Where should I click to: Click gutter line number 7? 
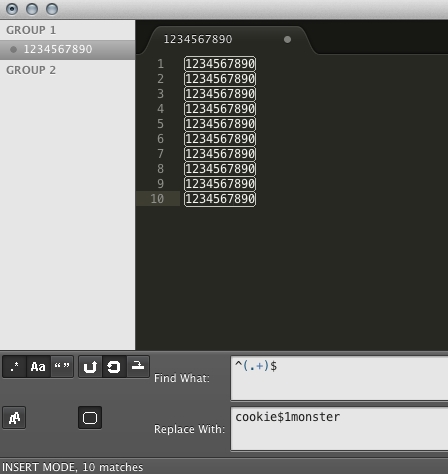click(x=161, y=154)
